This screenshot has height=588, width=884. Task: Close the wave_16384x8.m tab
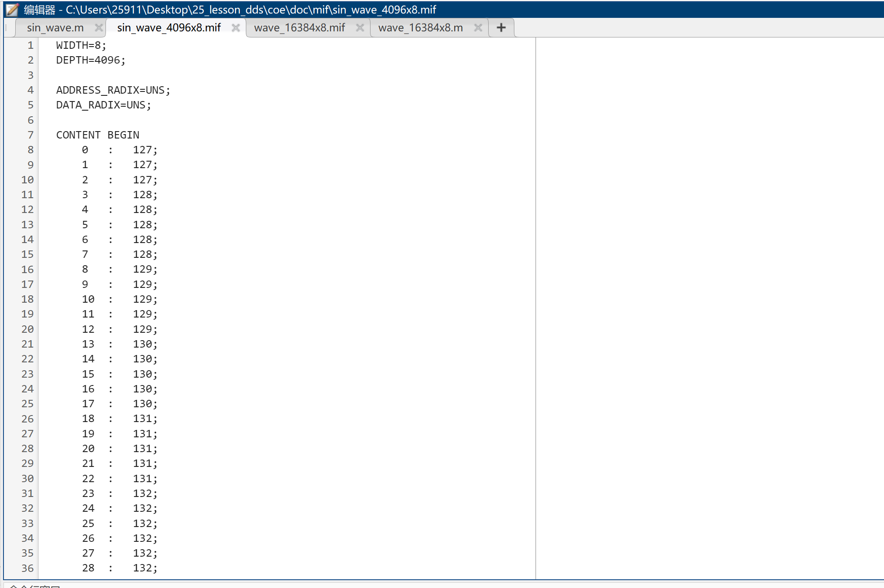coord(478,28)
